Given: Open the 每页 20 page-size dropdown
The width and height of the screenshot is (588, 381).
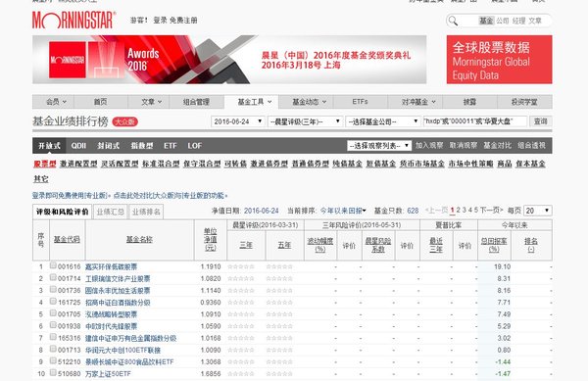Looking at the screenshot, I should (x=537, y=211).
